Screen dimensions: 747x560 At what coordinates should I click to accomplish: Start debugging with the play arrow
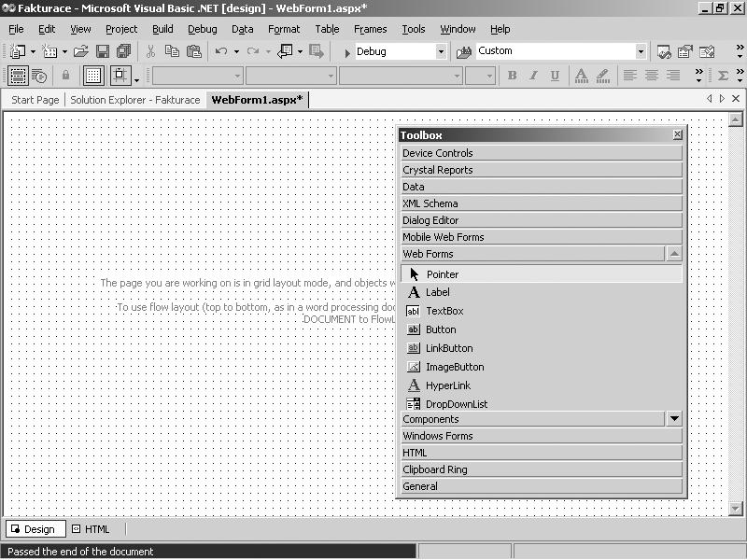click(347, 52)
